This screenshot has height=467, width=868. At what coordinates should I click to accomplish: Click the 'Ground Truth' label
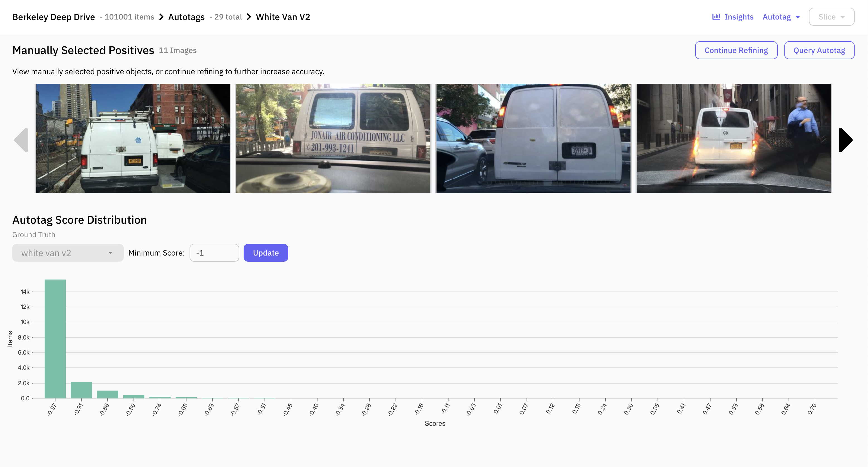tap(34, 234)
